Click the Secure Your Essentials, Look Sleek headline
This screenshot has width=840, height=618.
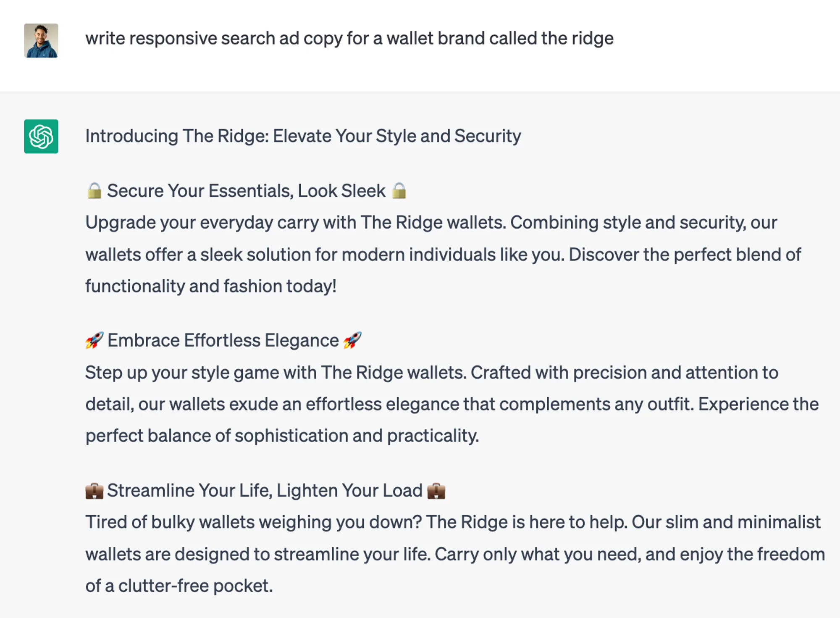[246, 191]
